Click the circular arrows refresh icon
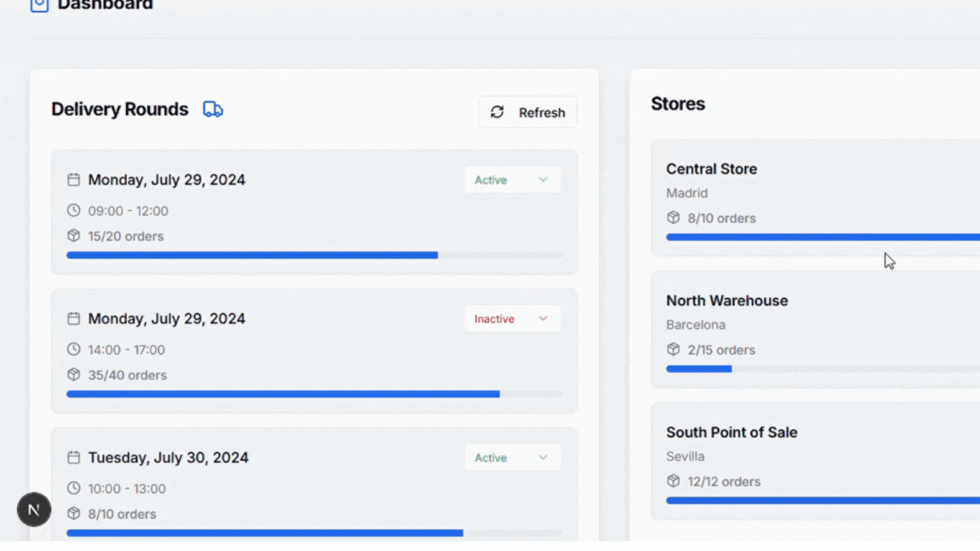The width and height of the screenshot is (980, 551). 497,112
